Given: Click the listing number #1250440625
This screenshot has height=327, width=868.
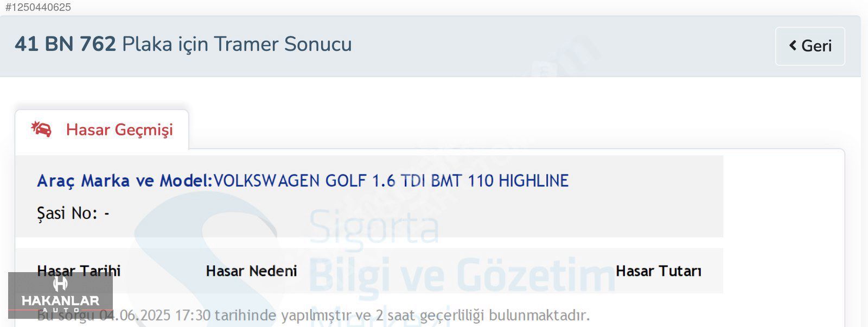Looking at the screenshot, I should pyautogui.click(x=38, y=7).
